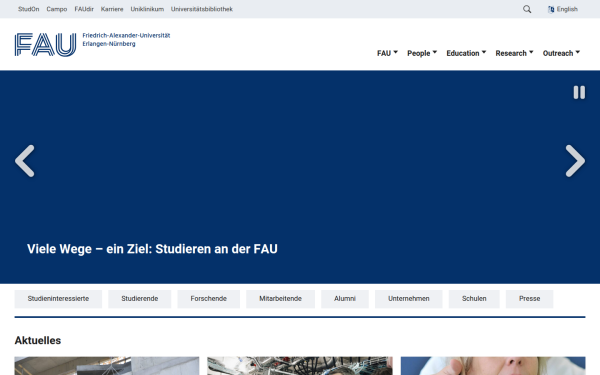Open the middle Aktuelles news thumbnail
The image size is (600, 375).
[300, 366]
